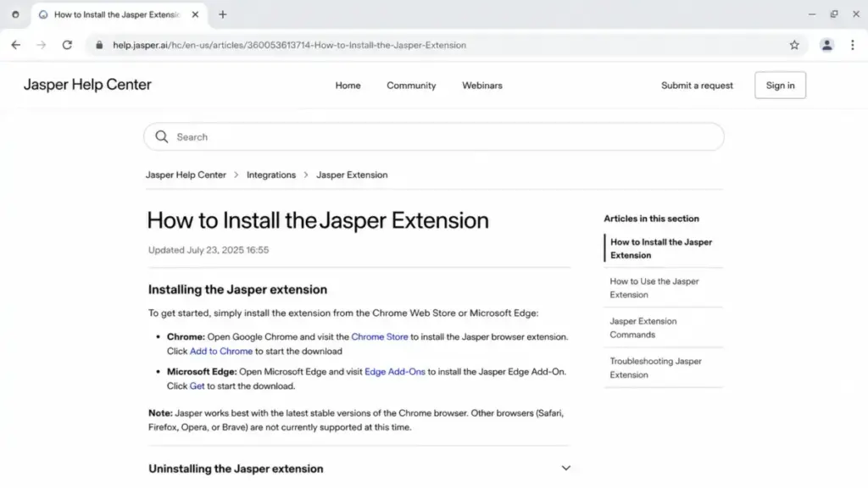868x488 pixels.
Task: Click the Sign in button
Action: tap(780, 86)
